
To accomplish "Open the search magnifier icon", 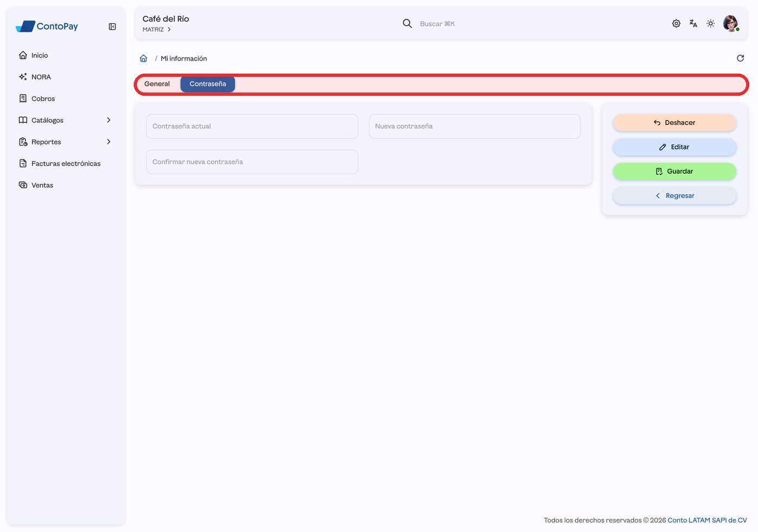I will [407, 23].
